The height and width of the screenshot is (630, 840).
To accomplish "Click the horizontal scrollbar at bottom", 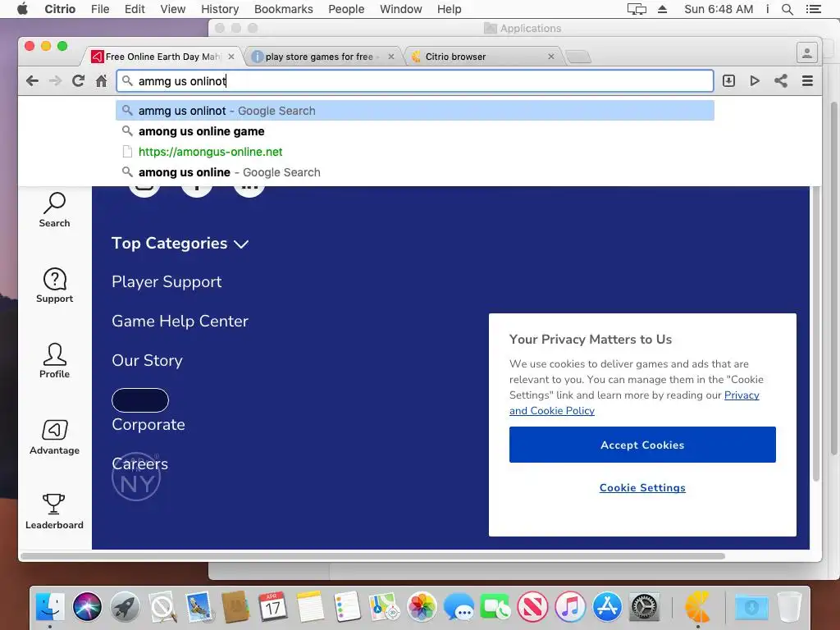I will click(372, 556).
